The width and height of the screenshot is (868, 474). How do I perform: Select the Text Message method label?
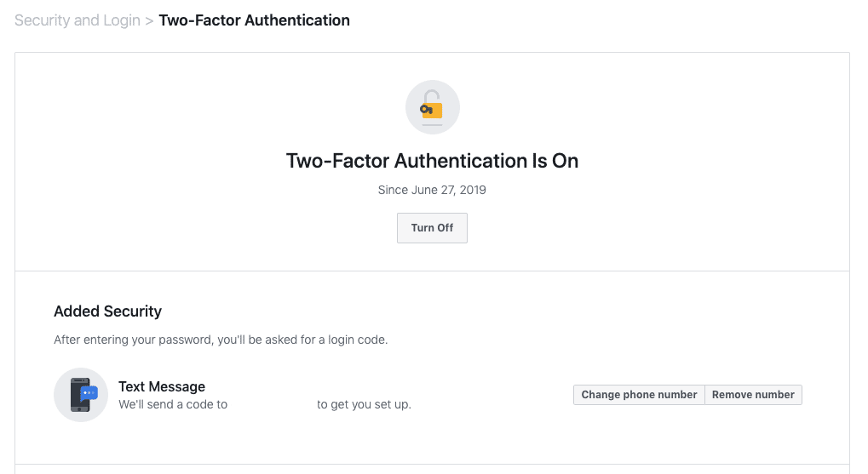coord(162,387)
